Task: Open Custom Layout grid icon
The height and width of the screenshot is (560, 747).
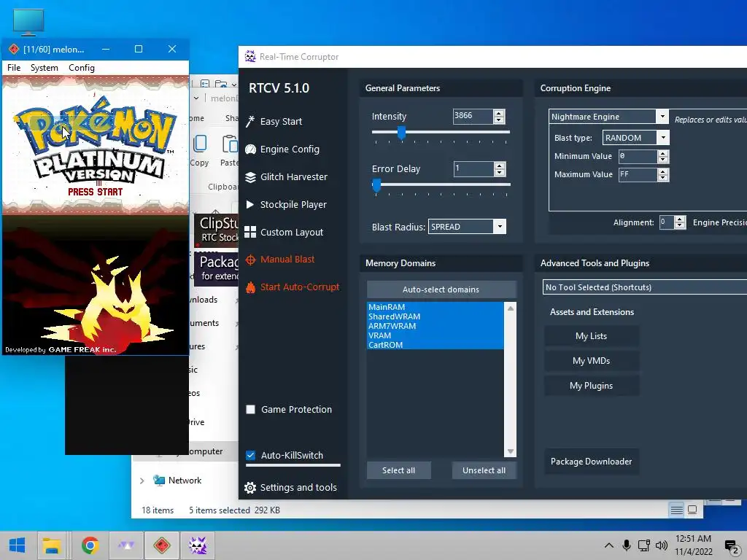Action: (x=250, y=232)
